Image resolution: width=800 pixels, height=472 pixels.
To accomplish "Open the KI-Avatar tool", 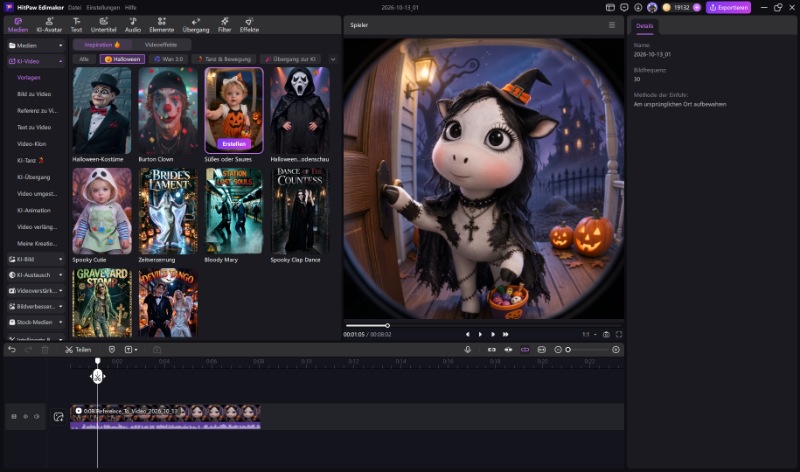I will click(49, 24).
